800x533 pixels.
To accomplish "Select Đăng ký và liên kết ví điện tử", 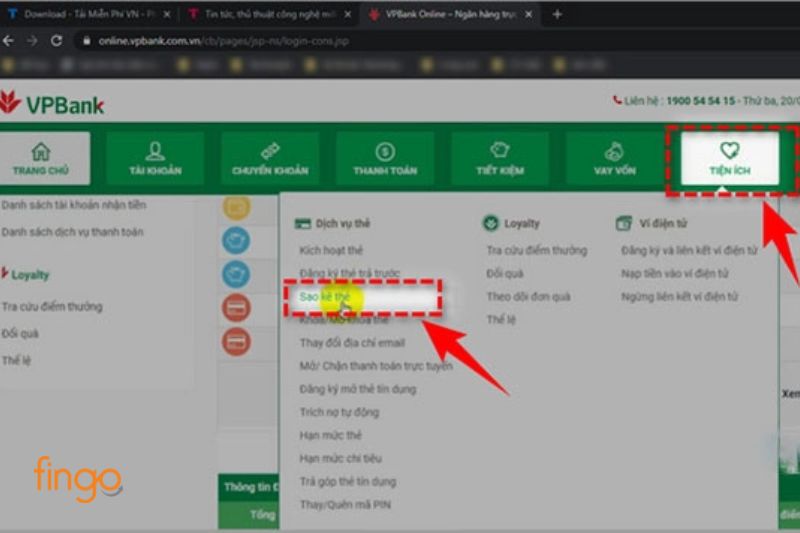I will coord(689,250).
